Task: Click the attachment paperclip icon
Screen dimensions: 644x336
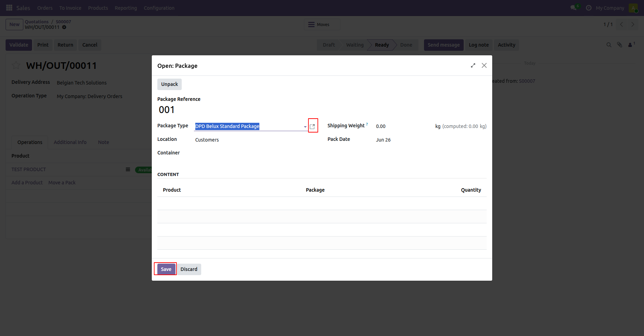Action: tap(620, 45)
